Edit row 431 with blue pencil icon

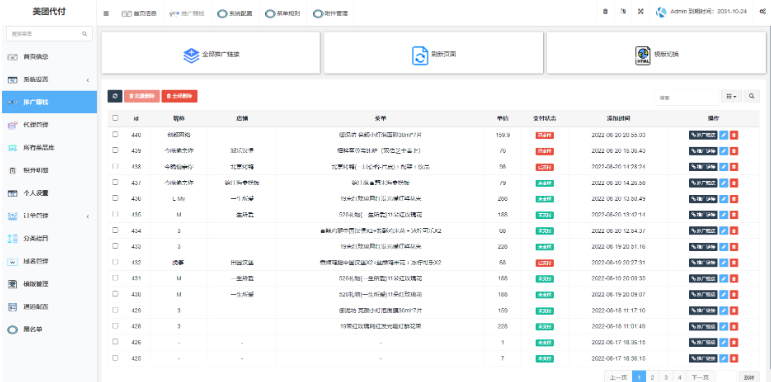(x=723, y=279)
